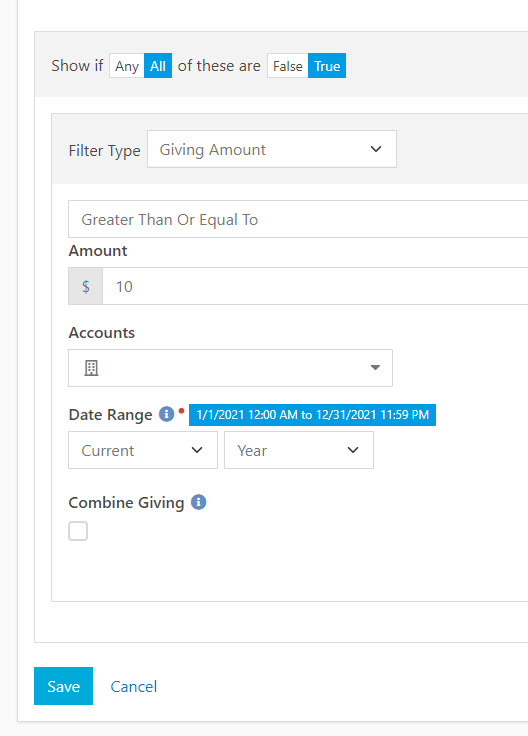Click the Amount input field
Viewport: 528px width, 736px height.
click(315, 286)
